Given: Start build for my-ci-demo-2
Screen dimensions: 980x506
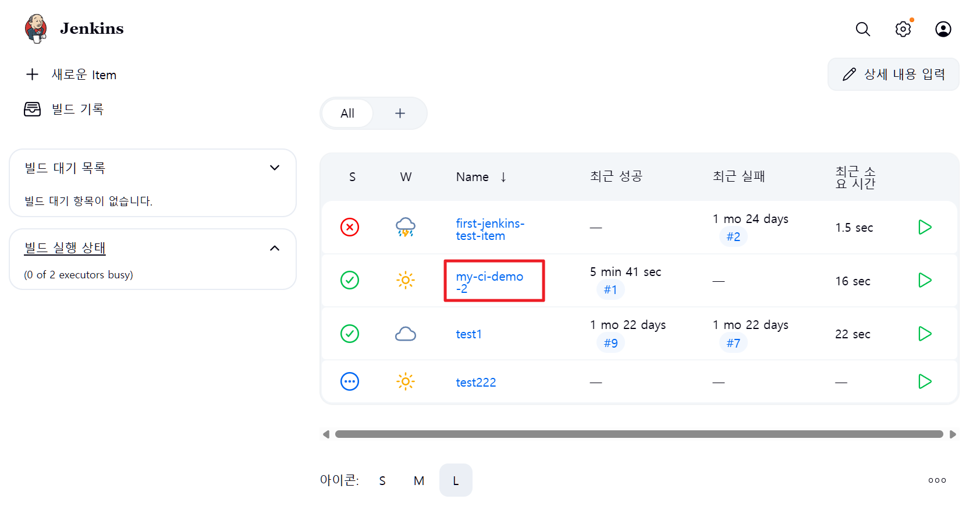Looking at the screenshot, I should pyautogui.click(x=924, y=281).
